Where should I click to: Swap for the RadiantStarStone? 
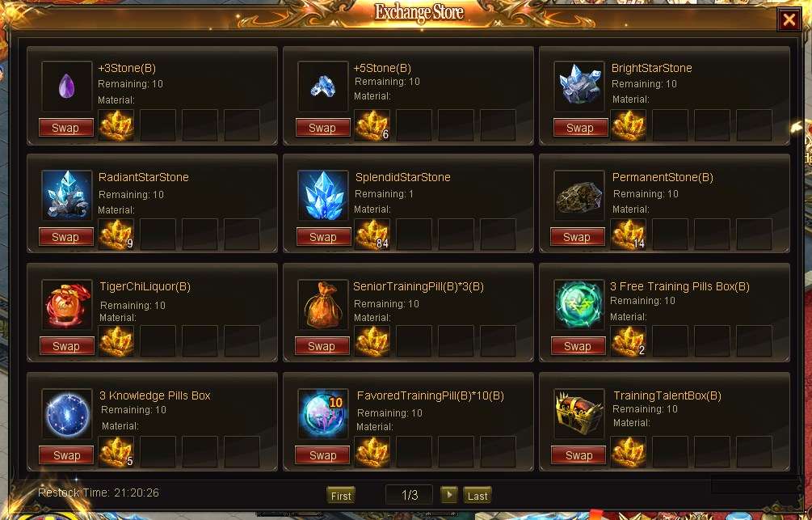(65, 237)
